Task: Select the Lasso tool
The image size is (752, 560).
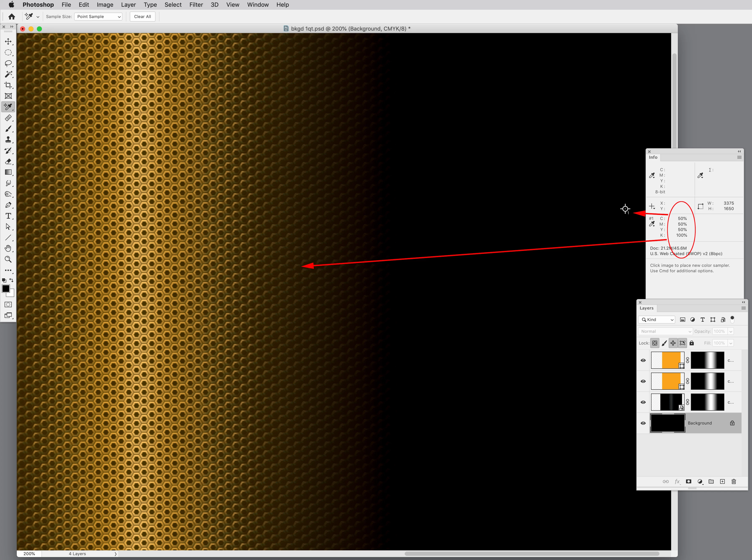Action: coord(8,63)
